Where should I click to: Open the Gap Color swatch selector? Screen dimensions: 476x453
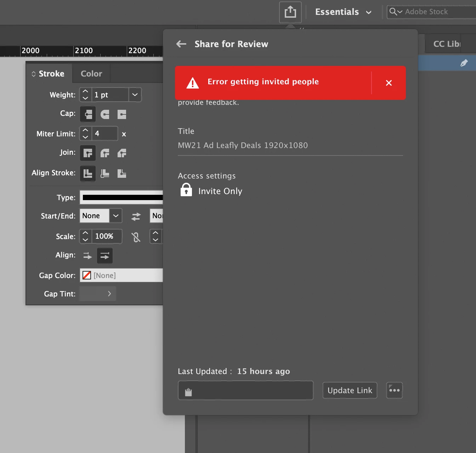coord(121,275)
